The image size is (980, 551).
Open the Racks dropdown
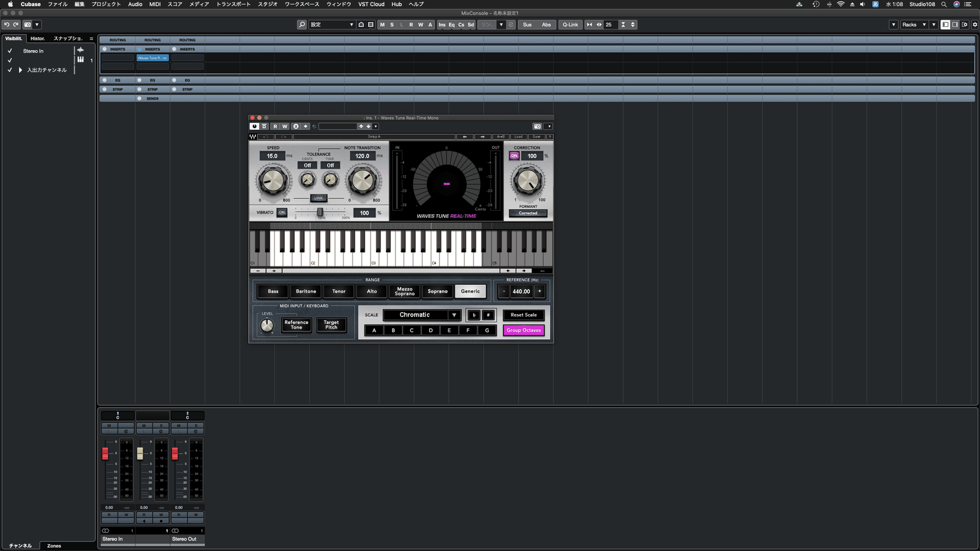point(914,24)
